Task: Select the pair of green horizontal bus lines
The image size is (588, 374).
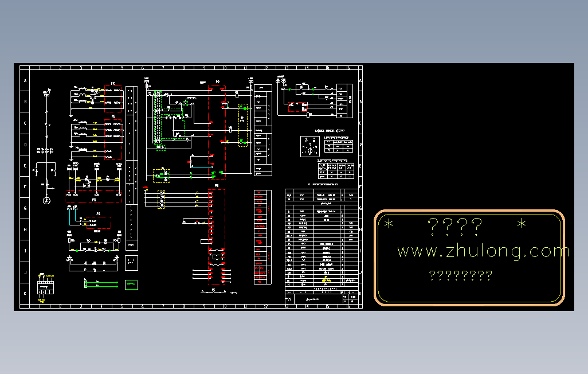Action: coord(101,284)
